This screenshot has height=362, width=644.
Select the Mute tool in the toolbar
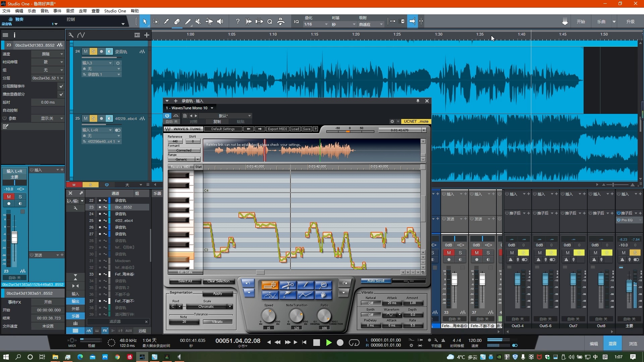point(198,21)
